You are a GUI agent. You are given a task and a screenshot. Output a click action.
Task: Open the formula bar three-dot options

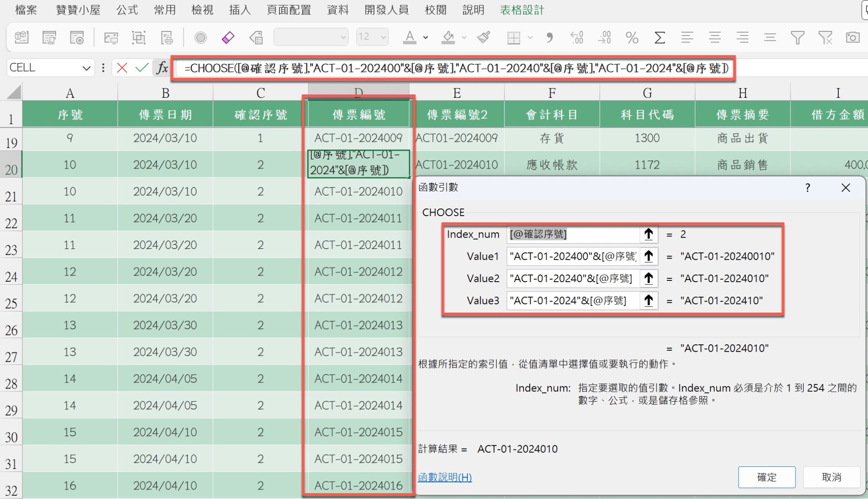coord(103,68)
